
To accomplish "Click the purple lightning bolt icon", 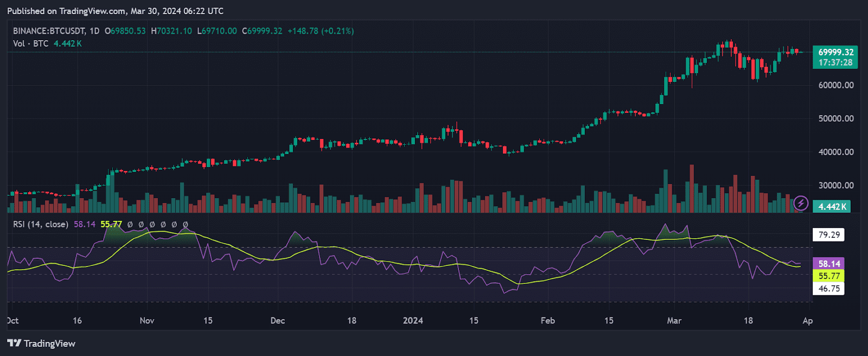I will click(801, 204).
